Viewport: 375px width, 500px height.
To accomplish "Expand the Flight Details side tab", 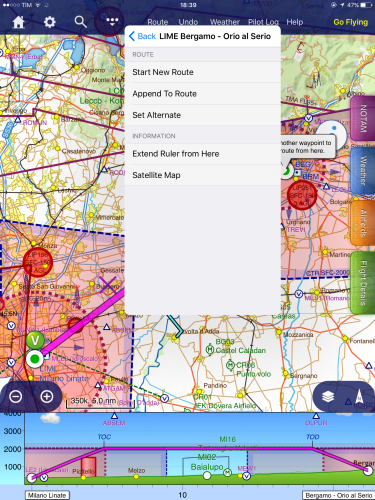I will [363, 283].
